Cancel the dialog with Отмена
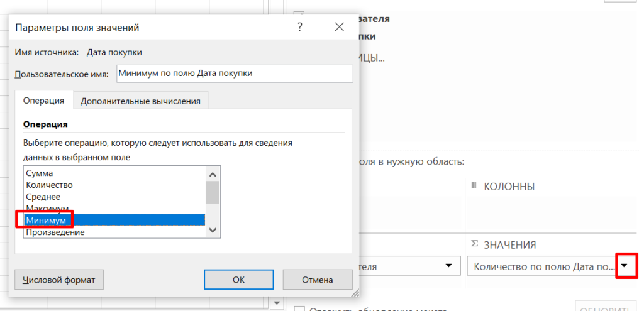Screen dimensions: 644x311 318,280
